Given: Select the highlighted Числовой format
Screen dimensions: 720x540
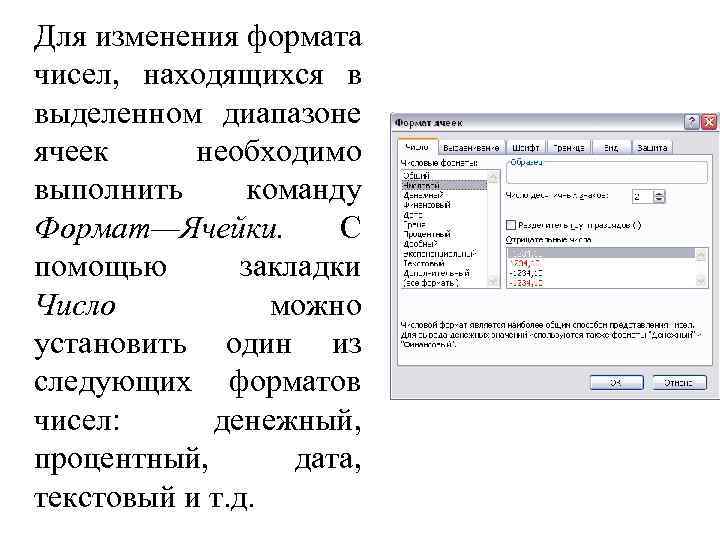Looking at the screenshot, I should tap(444, 186).
